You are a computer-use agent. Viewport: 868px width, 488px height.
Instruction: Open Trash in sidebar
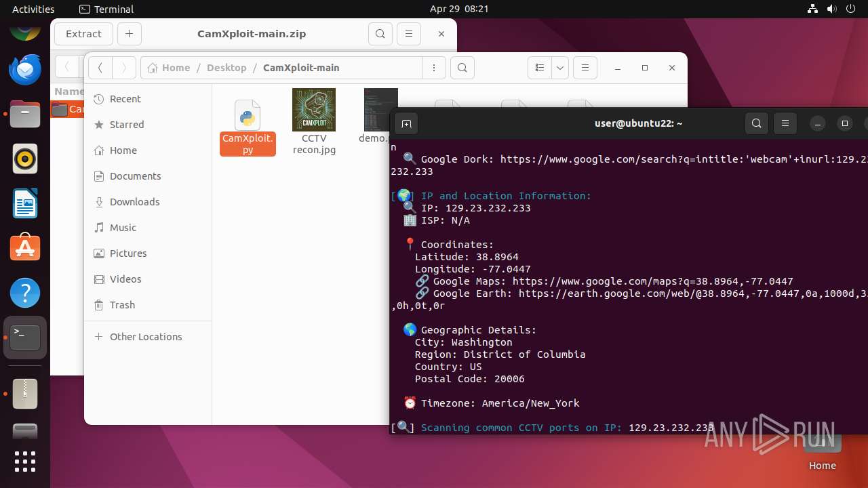(148, 305)
